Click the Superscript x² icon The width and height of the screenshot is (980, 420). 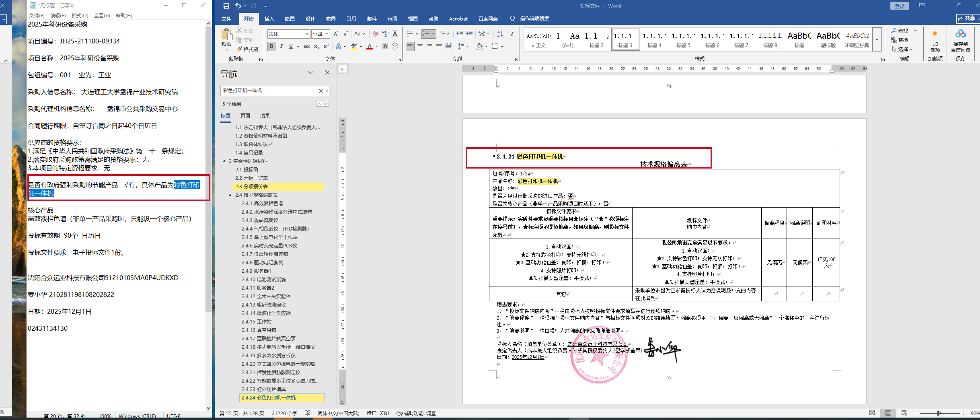326,46
